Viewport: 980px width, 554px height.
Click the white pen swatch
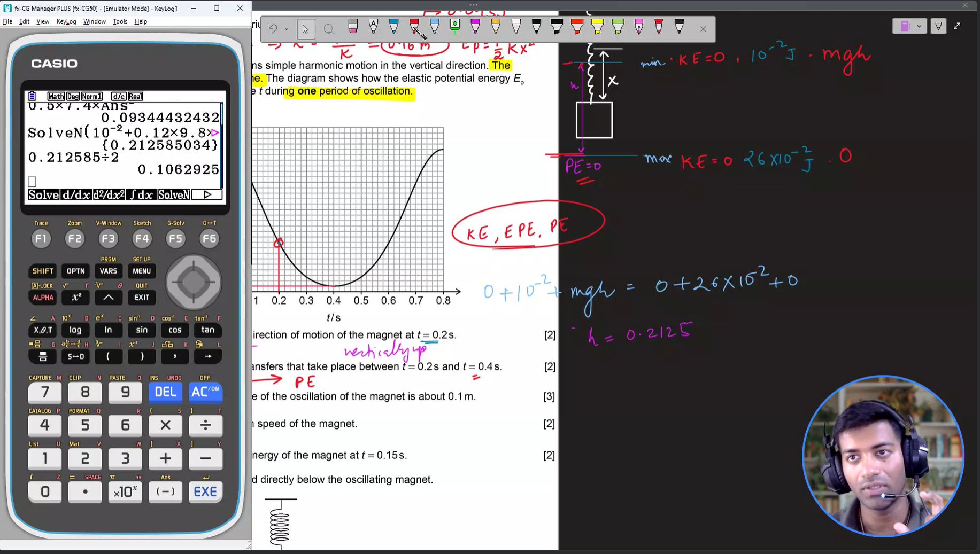point(516,27)
